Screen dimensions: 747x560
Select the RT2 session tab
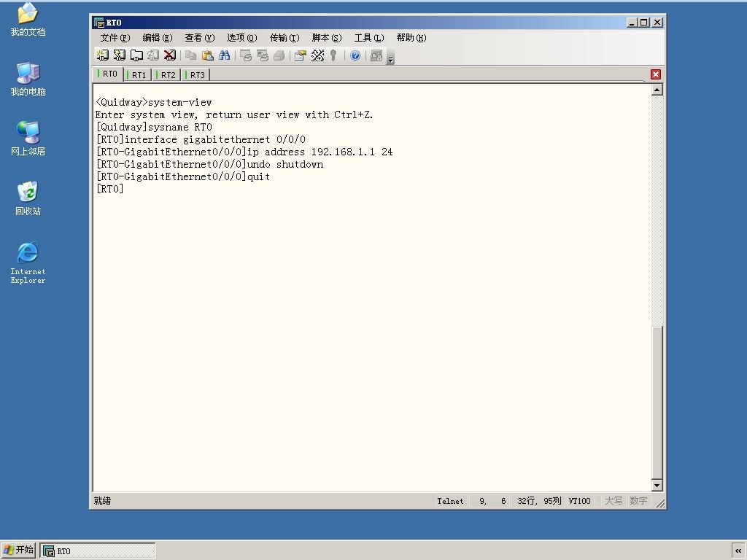coord(167,75)
